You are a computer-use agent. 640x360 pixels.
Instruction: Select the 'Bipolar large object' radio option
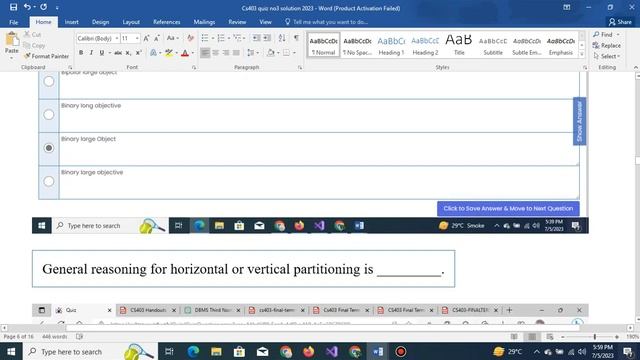[x=49, y=81]
